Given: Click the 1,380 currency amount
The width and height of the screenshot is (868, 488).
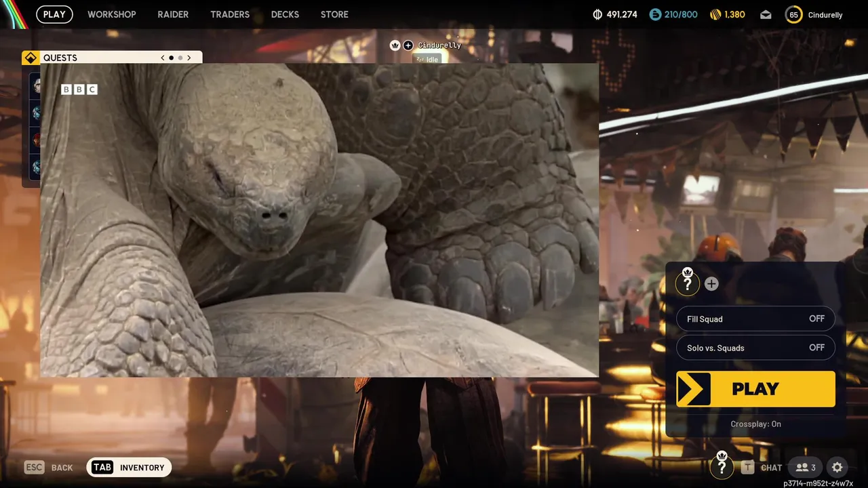Looking at the screenshot, I should click(x=734, y=14).
